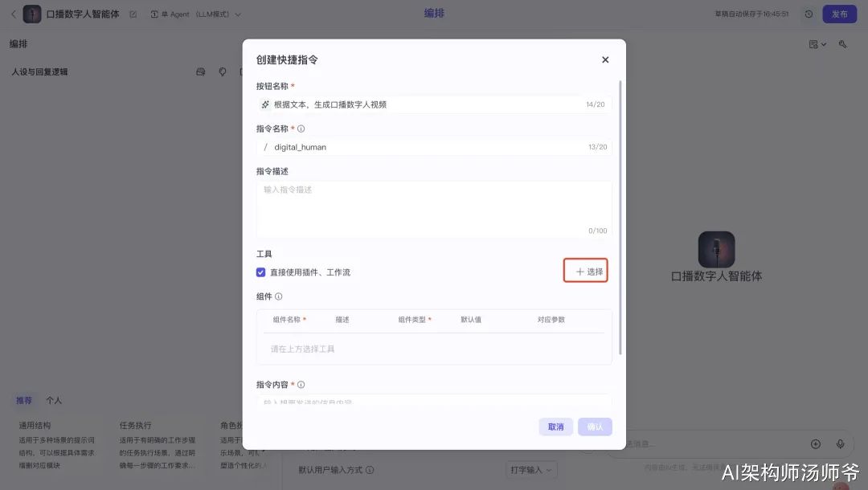Screen dimensions: 868x490
Task: Expand the layout dropdown icon at top right
Action: 817,44
